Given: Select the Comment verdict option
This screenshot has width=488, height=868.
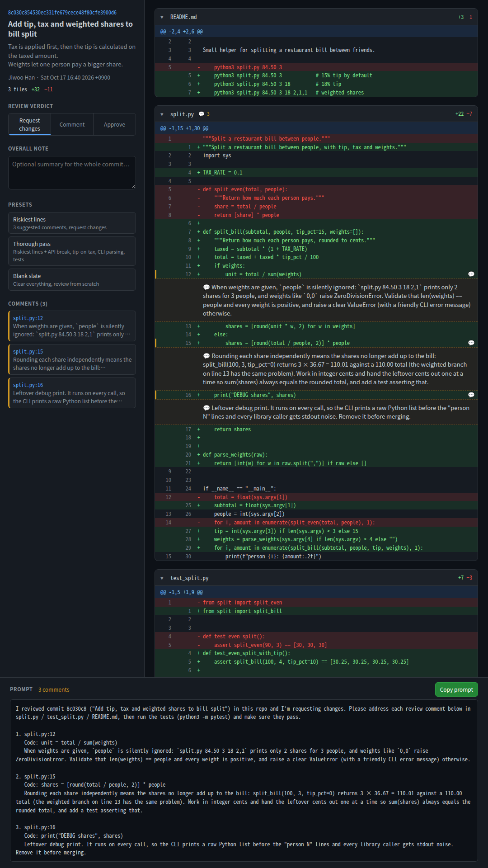Looking at the screenshot, I should [72, 124].
